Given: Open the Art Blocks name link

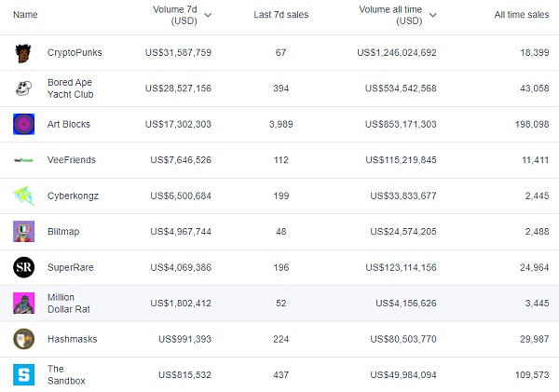Looking at the screenshot, I should (69, 124).
